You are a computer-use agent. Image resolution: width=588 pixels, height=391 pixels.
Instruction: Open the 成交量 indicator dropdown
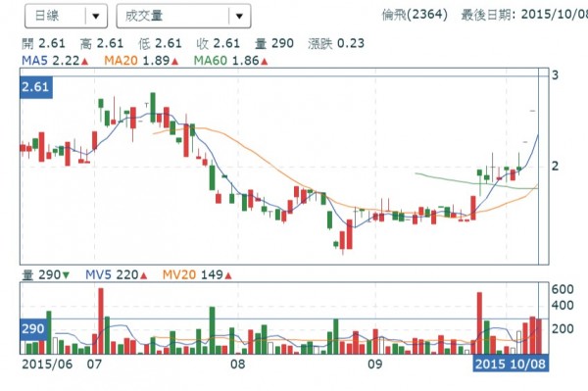[x=184, y=16]
